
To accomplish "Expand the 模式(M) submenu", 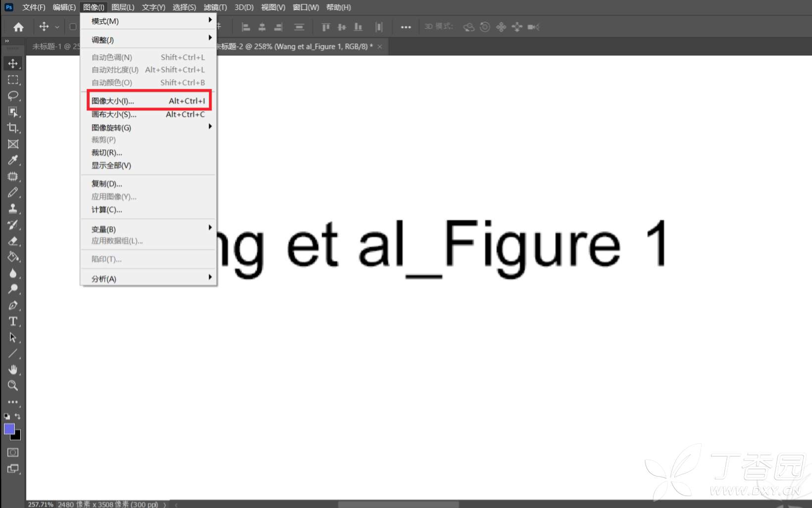I will click(149, 21).
